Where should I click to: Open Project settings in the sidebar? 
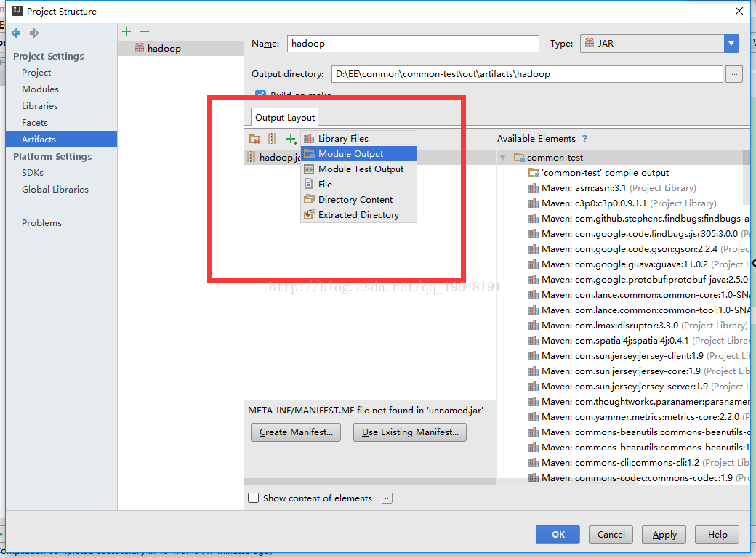pyautogui.click(x=36, y=72)
